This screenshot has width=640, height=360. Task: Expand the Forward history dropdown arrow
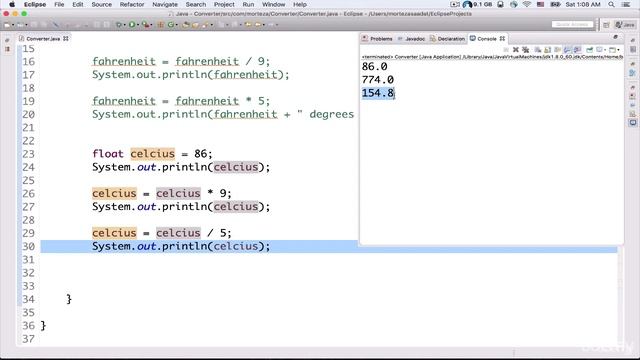[x=264, y=25]
